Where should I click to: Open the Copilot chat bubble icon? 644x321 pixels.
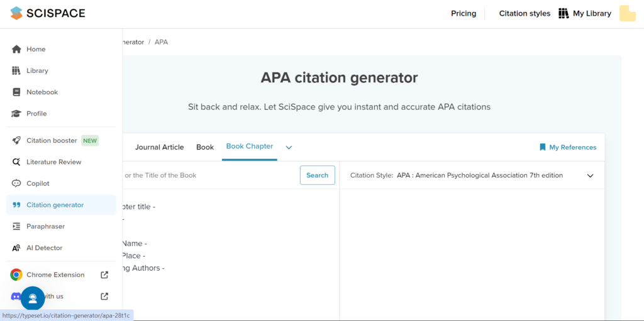16,183
